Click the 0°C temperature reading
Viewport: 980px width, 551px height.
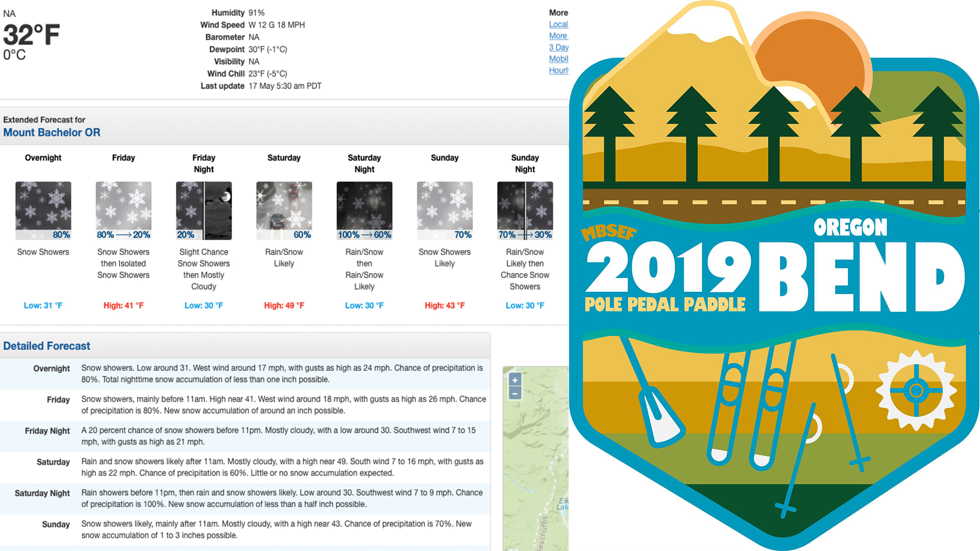(x=14, y=55)
